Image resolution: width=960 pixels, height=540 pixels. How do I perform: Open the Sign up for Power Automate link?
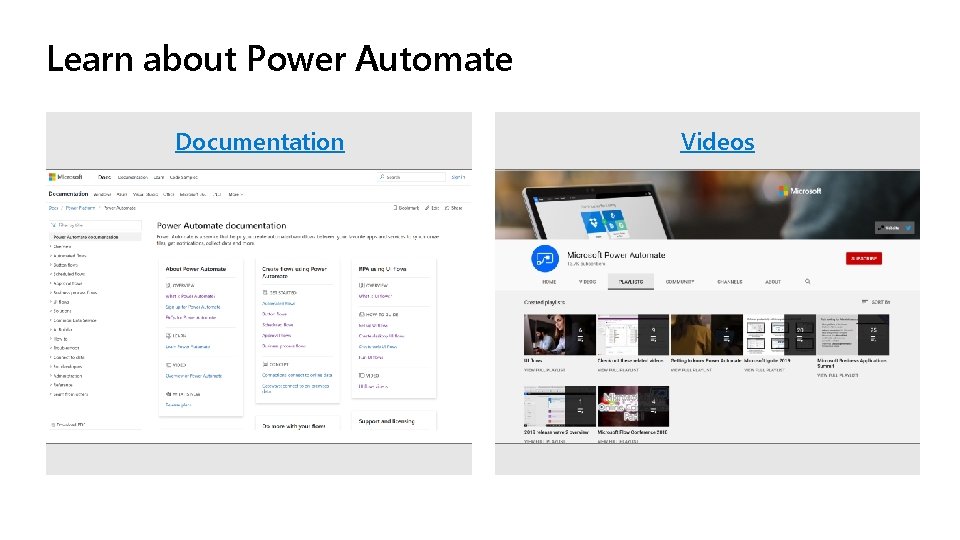point(193,307)
